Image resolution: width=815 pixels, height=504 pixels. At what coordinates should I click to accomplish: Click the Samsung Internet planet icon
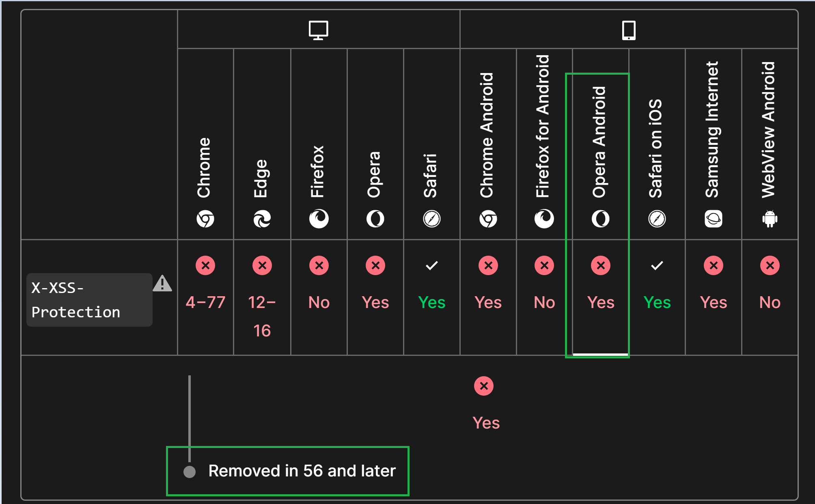point(714,218)
